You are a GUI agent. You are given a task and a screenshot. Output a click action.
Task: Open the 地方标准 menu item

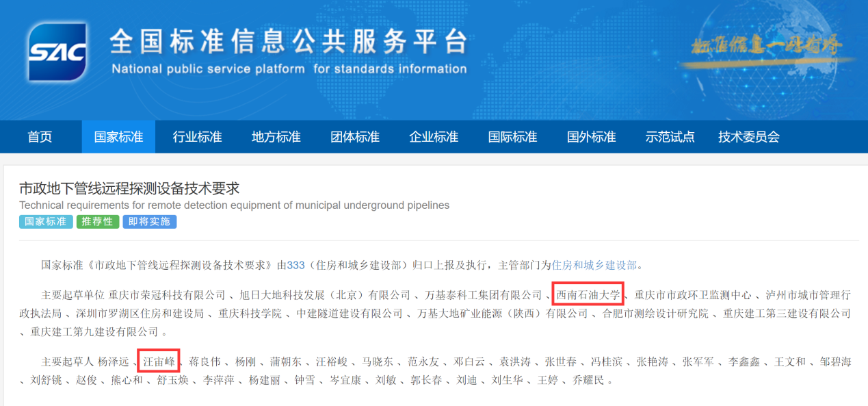coord(276,137)
